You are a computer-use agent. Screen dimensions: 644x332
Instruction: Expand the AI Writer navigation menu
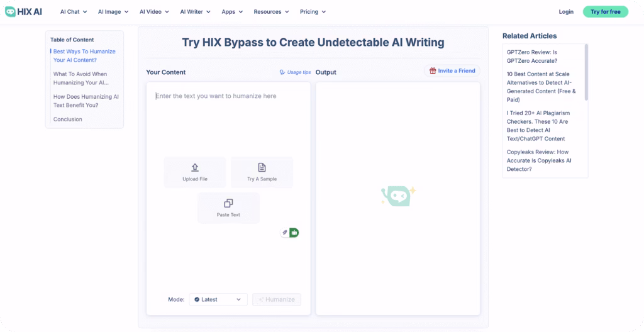pyautogui.click(x=196, y=12)
